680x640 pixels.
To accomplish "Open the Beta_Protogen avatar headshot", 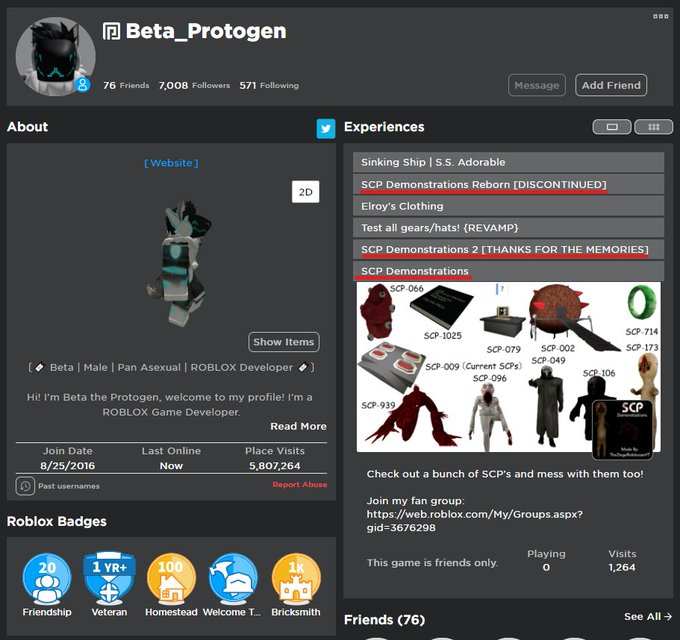I will coord(56,56).
